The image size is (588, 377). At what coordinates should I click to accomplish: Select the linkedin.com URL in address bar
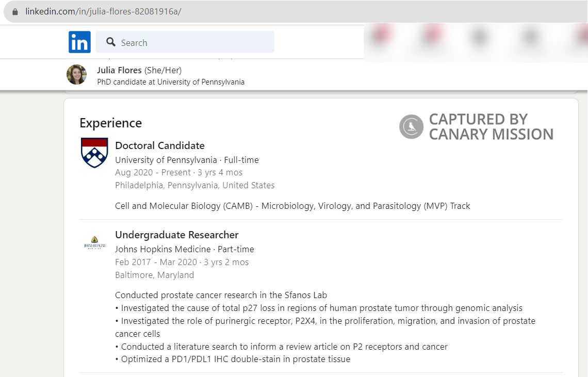point(103,11)
